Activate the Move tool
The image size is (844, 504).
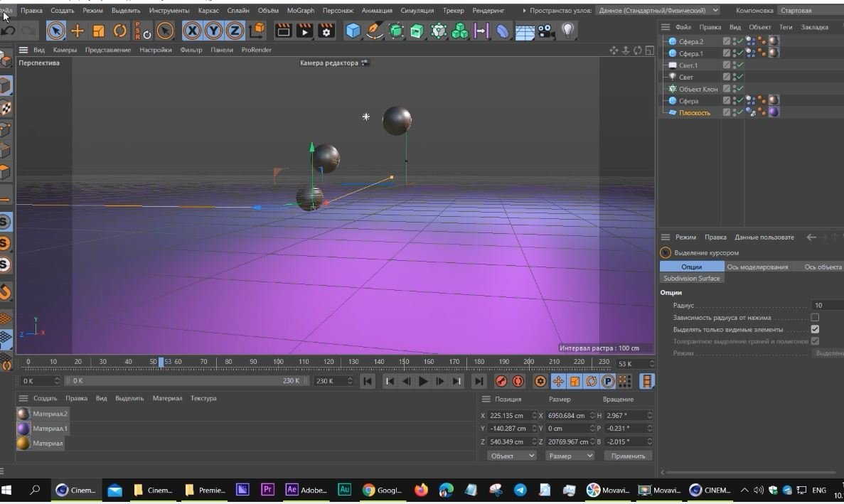click(77, 31)
